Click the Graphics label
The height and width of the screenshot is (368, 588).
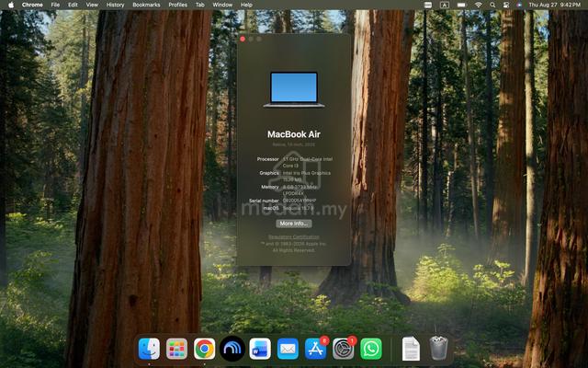point(269,173)
